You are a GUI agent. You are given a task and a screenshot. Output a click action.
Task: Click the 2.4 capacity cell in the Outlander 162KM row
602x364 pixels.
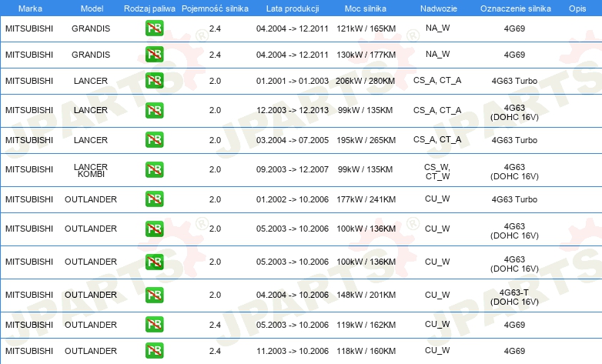(x=215, y=325)
